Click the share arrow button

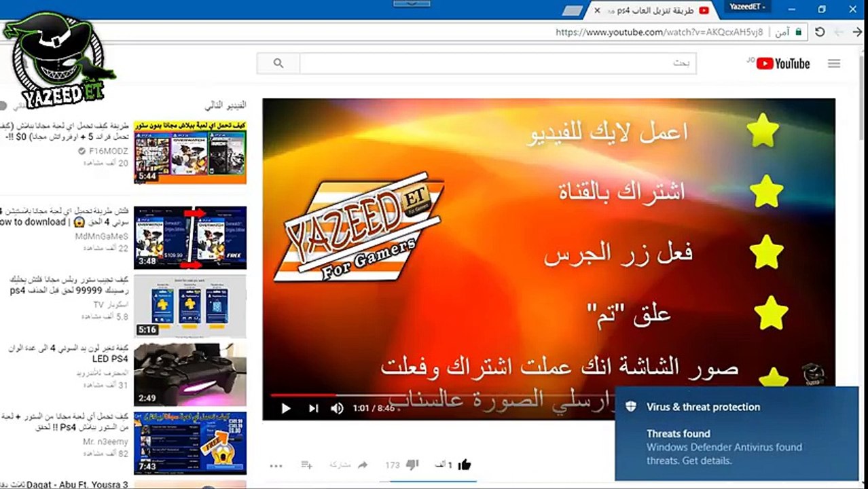pyautogui.click(x=363, y=465)
